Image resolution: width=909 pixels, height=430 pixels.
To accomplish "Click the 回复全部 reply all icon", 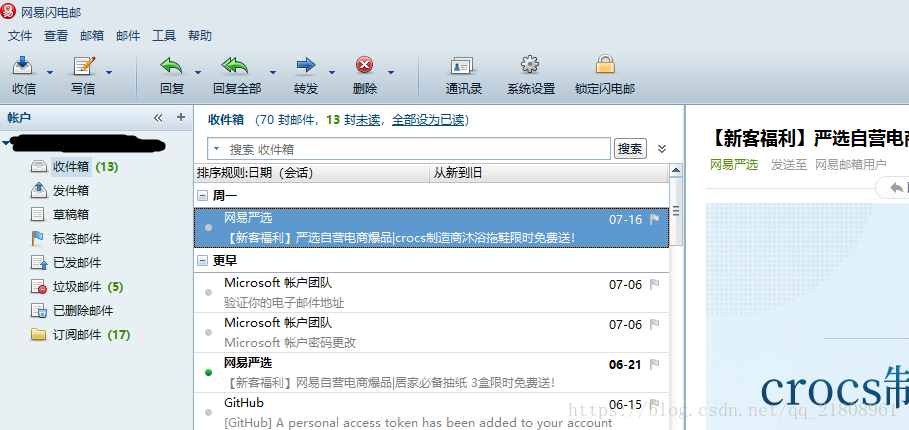I will coord(235,65).
